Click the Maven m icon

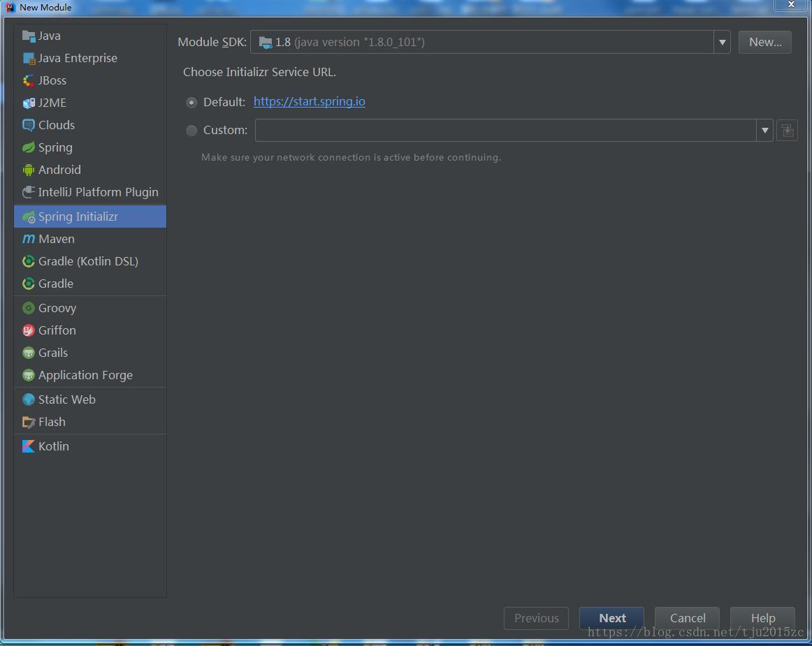[x=29, y=239]
